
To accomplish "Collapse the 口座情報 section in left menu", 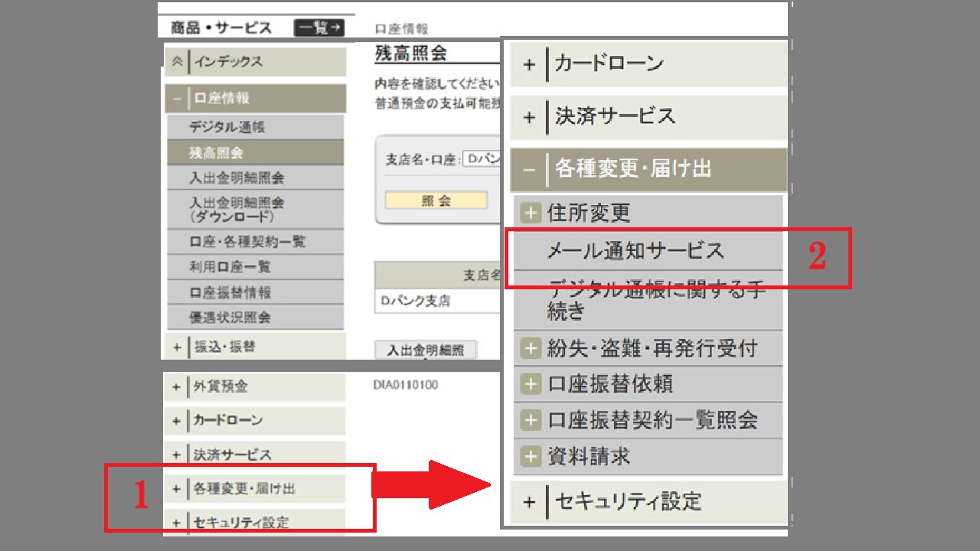I will [x=255, y=98].
